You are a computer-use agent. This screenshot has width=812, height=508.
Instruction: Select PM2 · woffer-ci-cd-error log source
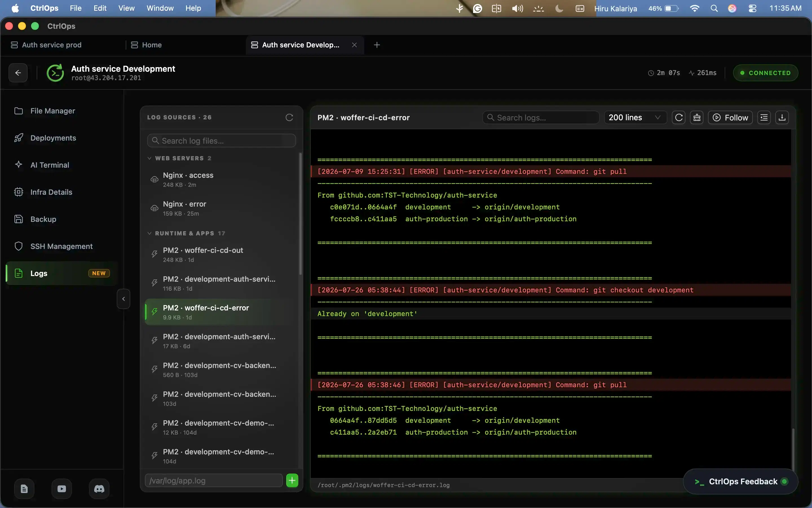221,312
